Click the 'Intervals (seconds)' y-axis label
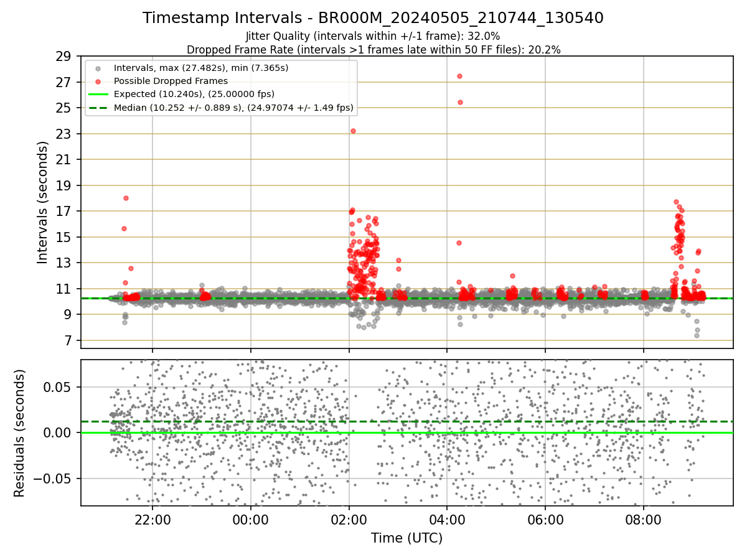The width and height of the screenshot is (747, 560). coord(43,202)
